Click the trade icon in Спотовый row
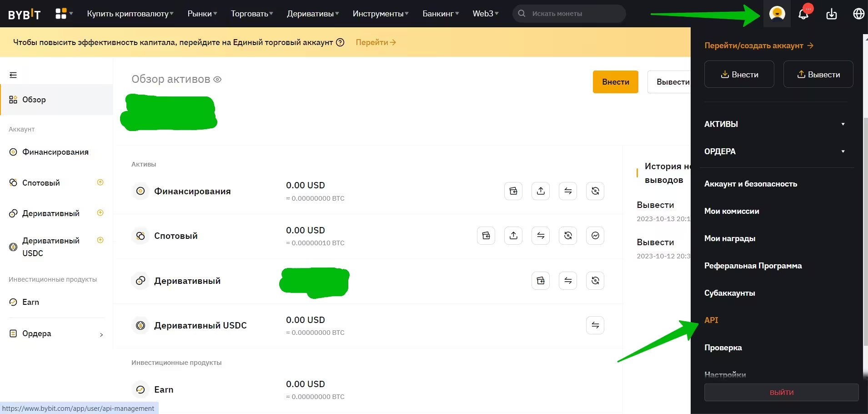The width and height of the screenshot is (868, 414). (595, 236)
